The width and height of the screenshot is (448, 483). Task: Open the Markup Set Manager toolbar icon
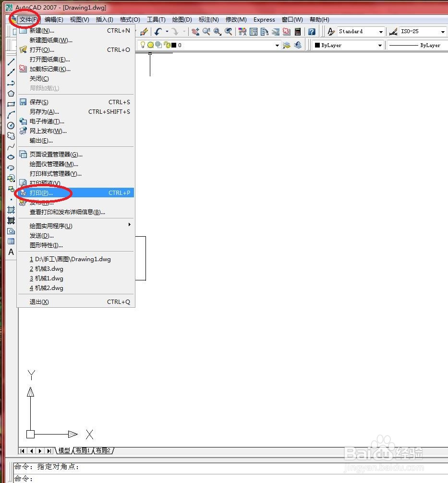click(x=287, y=31)
